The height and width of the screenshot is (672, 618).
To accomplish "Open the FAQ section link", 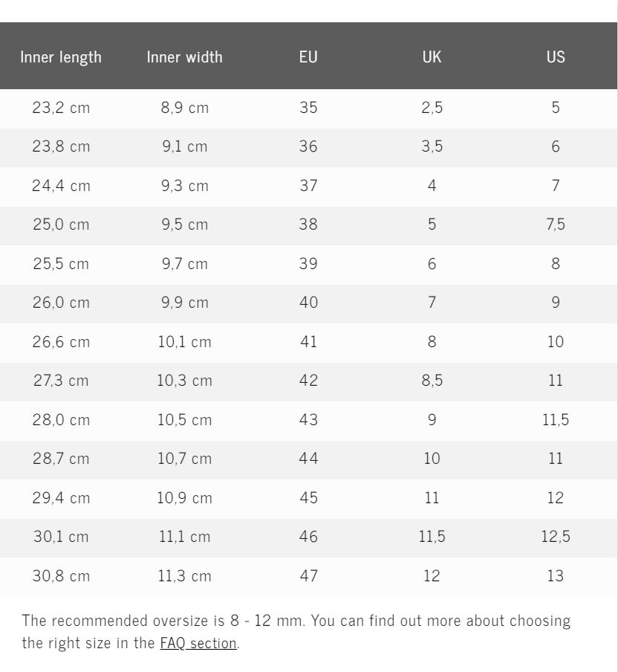I will pyautogui.click(x=198, y=643).
